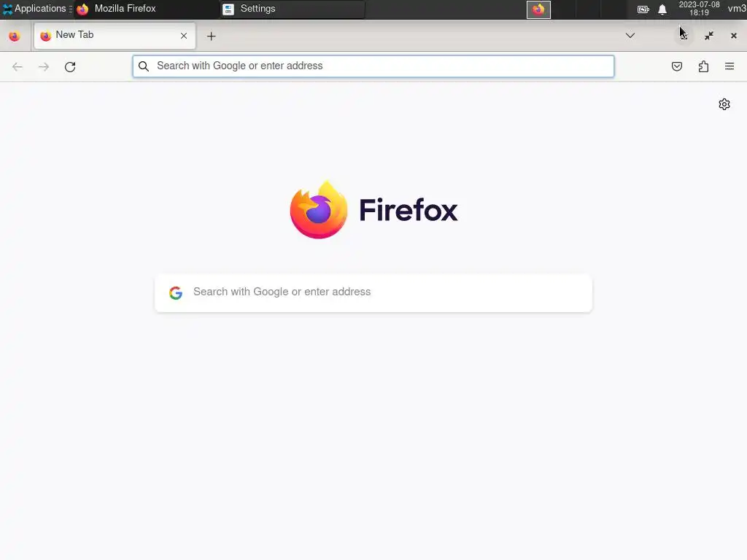The image size is (747, 560).
Task: Switch to Mozilla Firefox taskbar window
Action: [146, 9]
